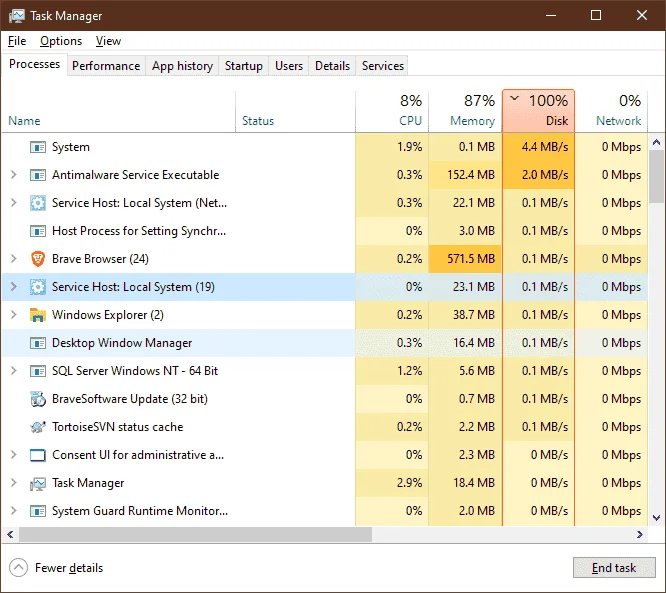The height and width of the screenshot is (593, 666).
Task: Click the 38.7 MB memory cell
Action: click(x=465, y=315)
